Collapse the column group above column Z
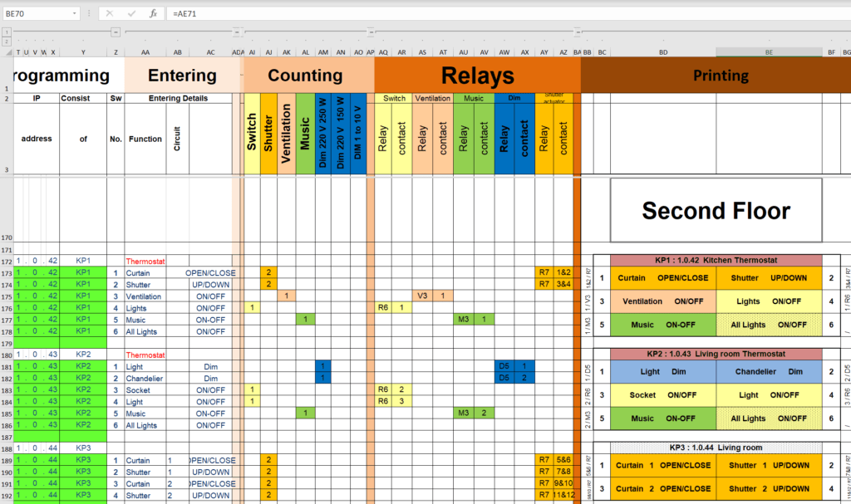This screenshot has height=504, width=851. pos(116,32)
